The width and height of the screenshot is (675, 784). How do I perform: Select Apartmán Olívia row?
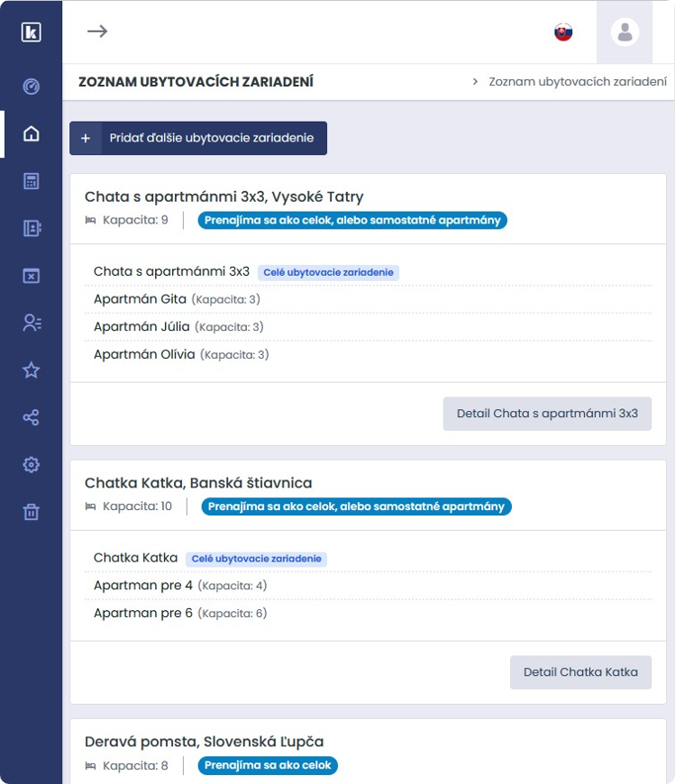point(368,354)
